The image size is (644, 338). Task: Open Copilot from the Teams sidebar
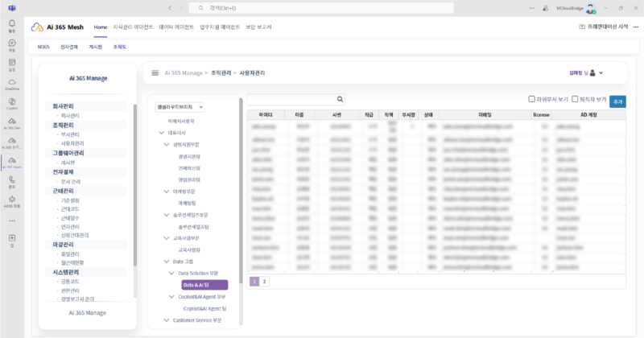[12, 105]
